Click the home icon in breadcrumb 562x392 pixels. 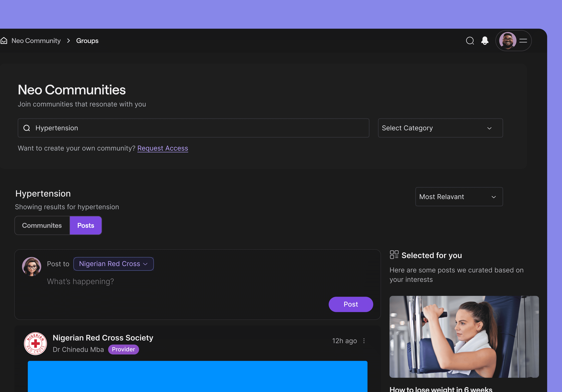tap(4, 41)
